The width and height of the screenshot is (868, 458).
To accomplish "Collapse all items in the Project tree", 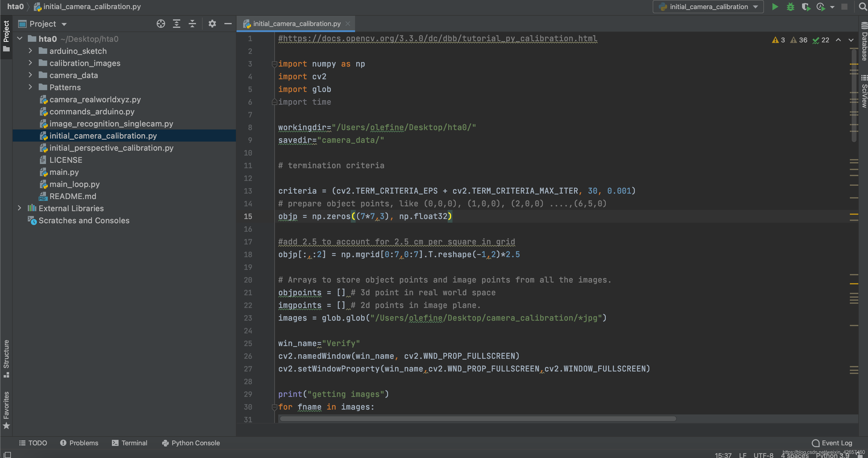I will [x=192, y=24].
